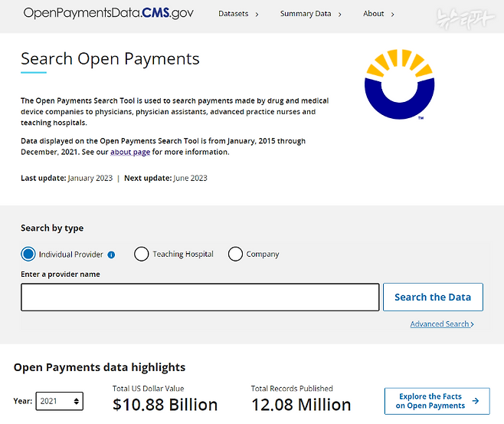
Task: Open the Datasets navigation item
Action: (x=234, y=14)
